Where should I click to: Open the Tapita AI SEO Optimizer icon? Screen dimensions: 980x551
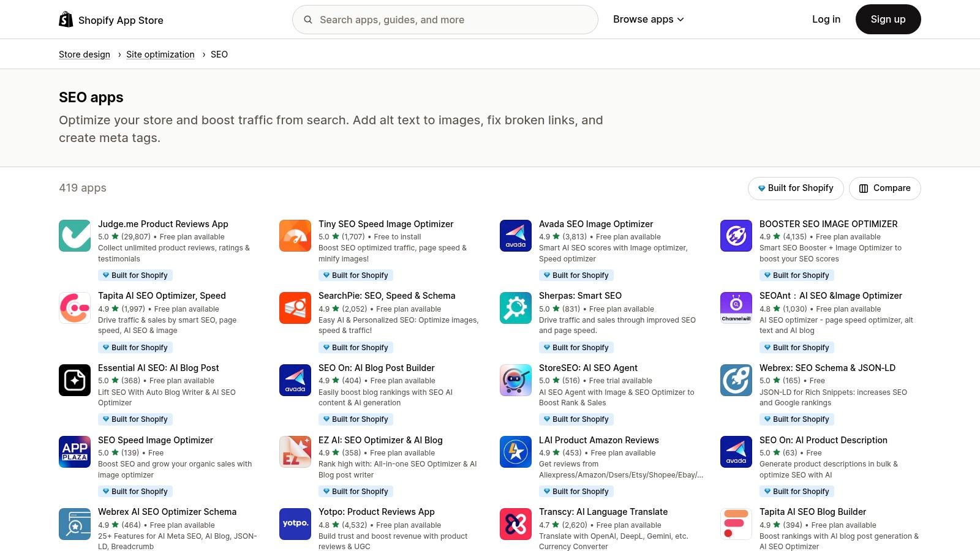[75, 307]
